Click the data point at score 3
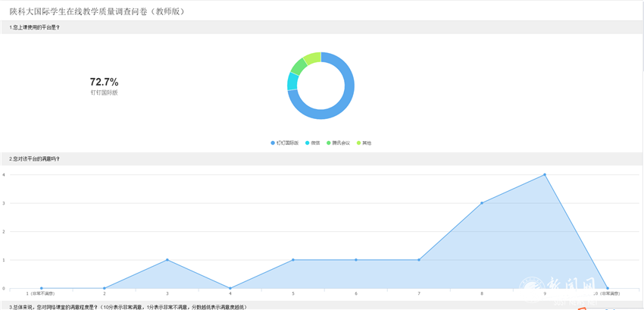This screenshot has width=644, height=310. [x=167, y=260]
